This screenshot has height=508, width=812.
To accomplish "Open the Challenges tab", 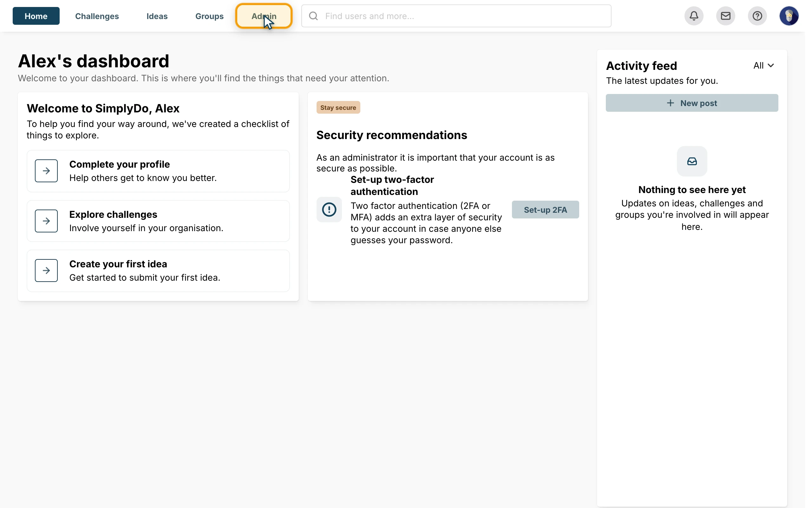I will (x=97, y=16).
